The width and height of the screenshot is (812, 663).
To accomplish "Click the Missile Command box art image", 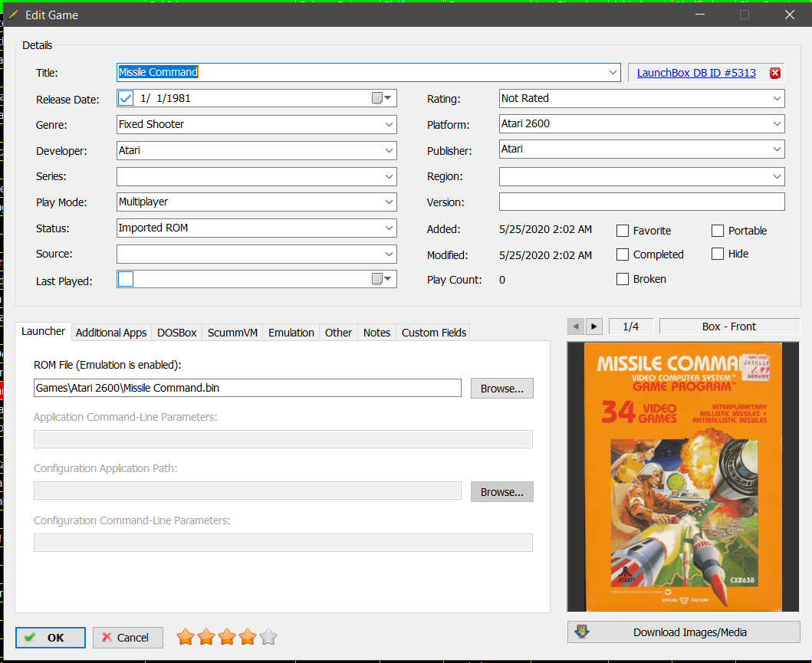I will [683, 477].
